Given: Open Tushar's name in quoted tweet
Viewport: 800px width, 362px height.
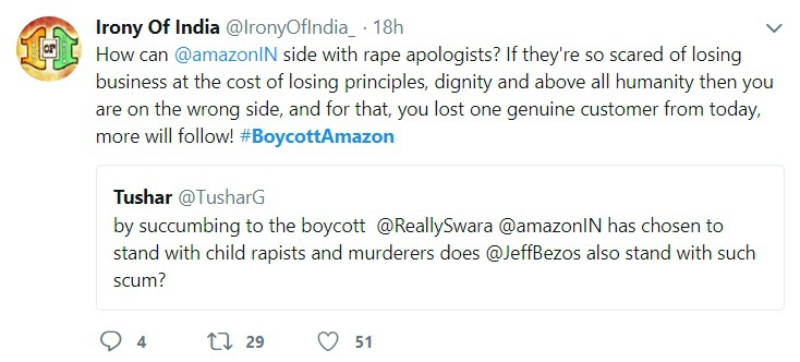Looking at the screenshot, I should tap(142, 197).
